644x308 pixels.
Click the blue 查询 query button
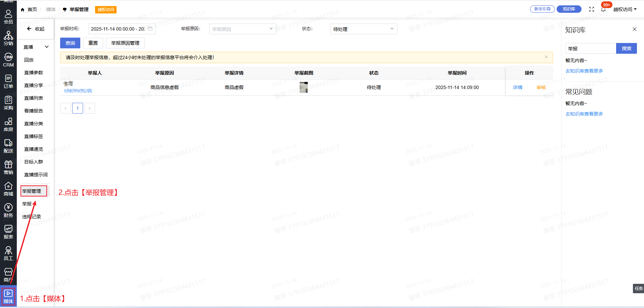tap(70, 43)
